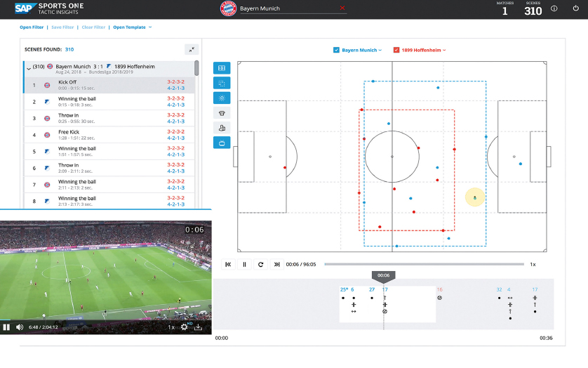Click the player figure icon button
This screenshot has height=368, width=588.
(222, 128)
